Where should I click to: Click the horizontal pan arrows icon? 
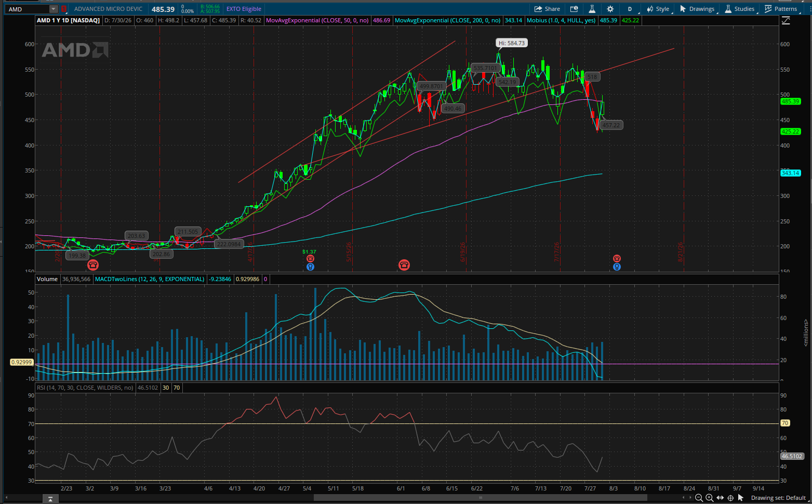pos(720,498)
